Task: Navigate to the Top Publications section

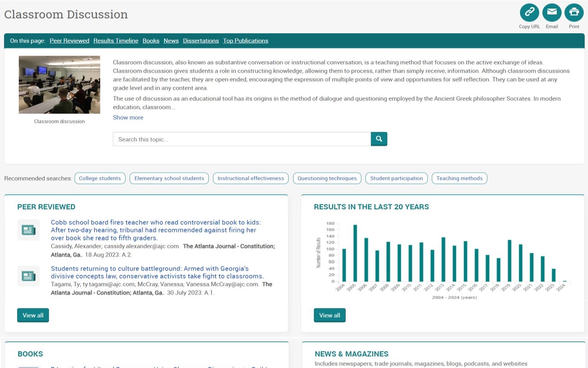Action: [245, 41]
